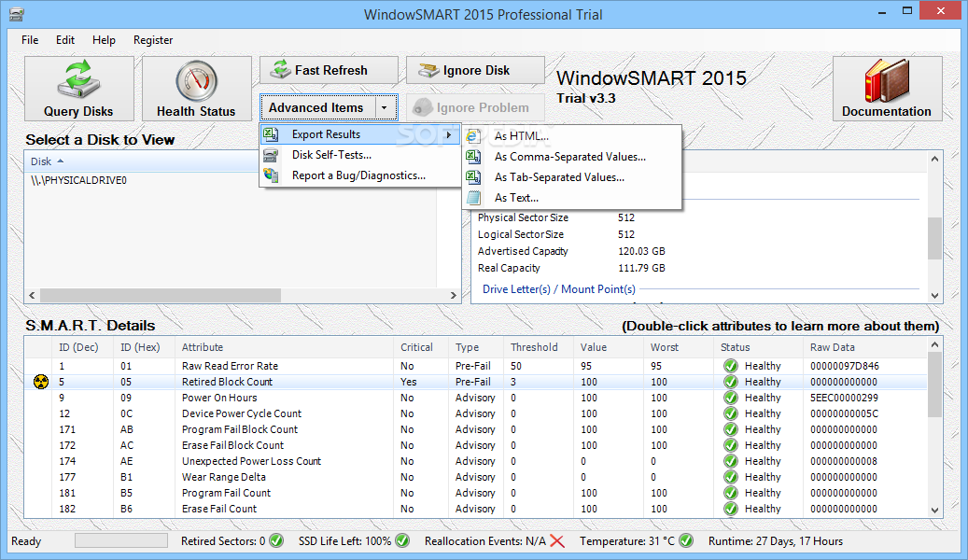Viewport: 968px width, 560px height.
Task: Select \\.\PHYSICALDRIVE0 in the disk list
Action: coord(79,180)
